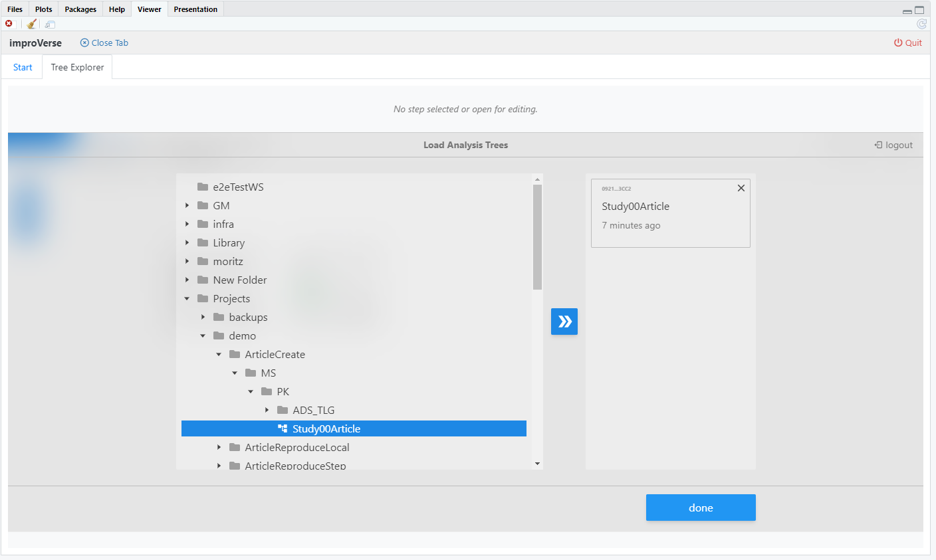Select the Study00Article analysis tree item

pos(326,429)
